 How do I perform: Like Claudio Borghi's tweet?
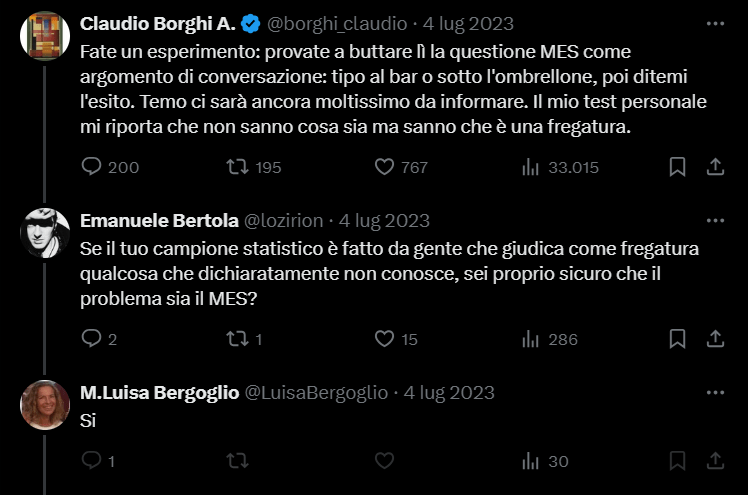tap(384, 167)
